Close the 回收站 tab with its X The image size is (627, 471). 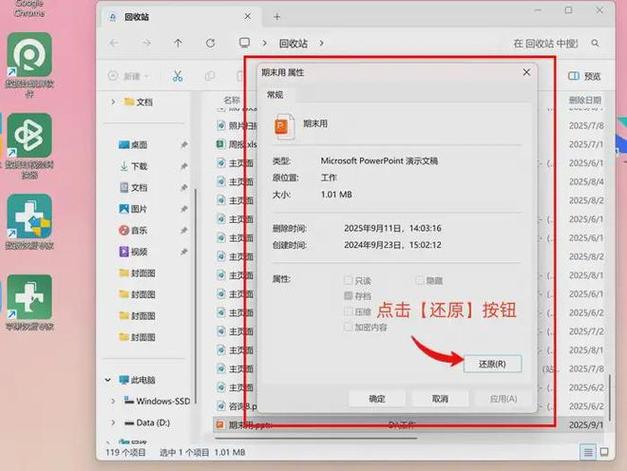[x=248, y=16]
